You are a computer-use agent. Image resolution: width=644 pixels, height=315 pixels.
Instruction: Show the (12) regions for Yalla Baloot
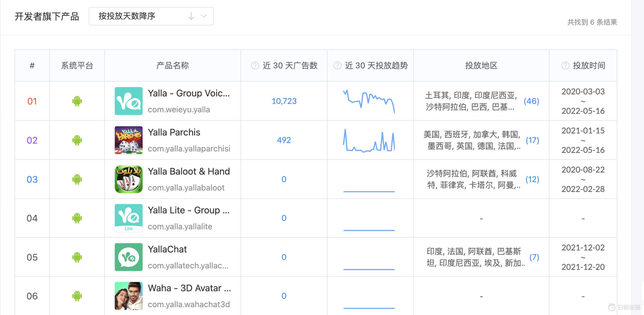pos(532,179)
